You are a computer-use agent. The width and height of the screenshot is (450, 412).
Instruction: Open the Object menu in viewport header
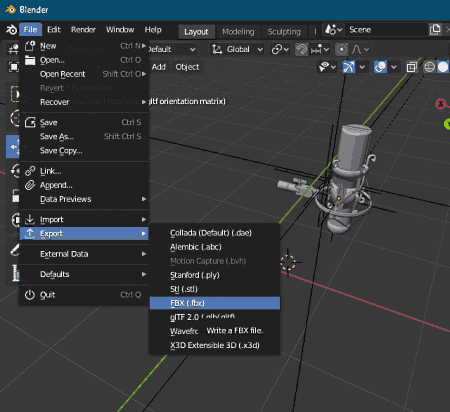(187, 67)
